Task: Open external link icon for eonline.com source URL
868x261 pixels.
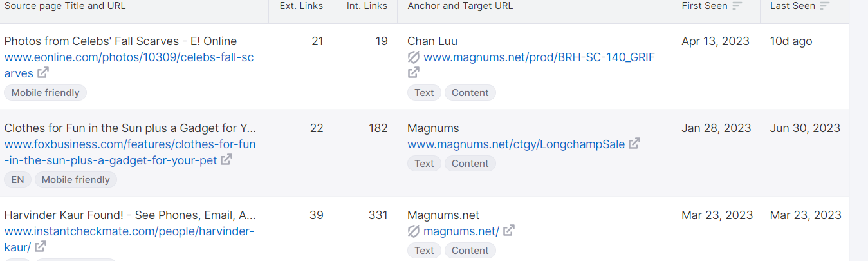Action: click(x=42, y=73)
